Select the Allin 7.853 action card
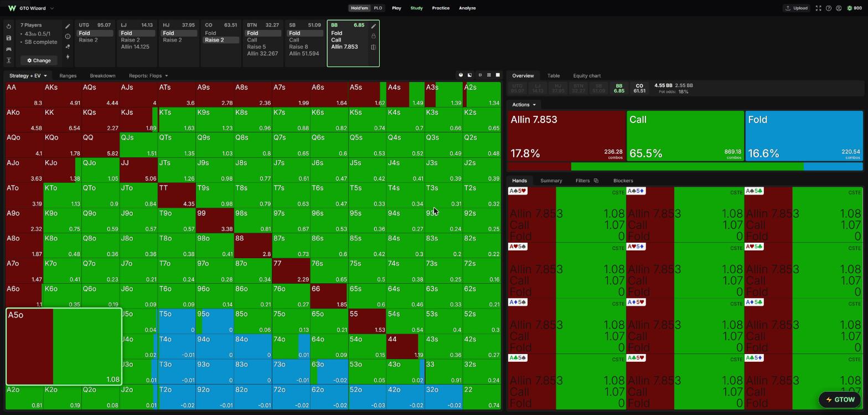Screen dimensions: 868x415 pyautogui.click(x=566, y=136)
